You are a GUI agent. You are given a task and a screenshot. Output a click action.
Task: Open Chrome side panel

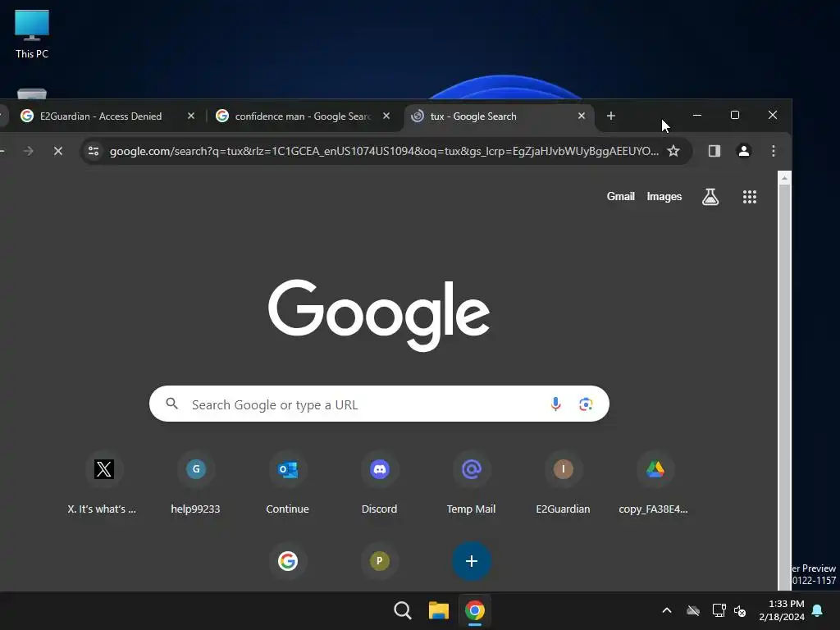[x=714, y=151]
